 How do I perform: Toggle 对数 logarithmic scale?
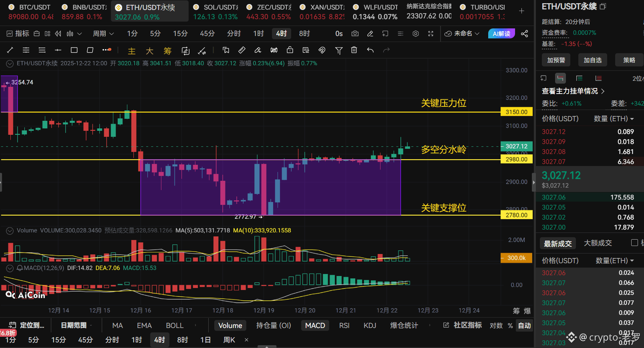click(496, 326)
